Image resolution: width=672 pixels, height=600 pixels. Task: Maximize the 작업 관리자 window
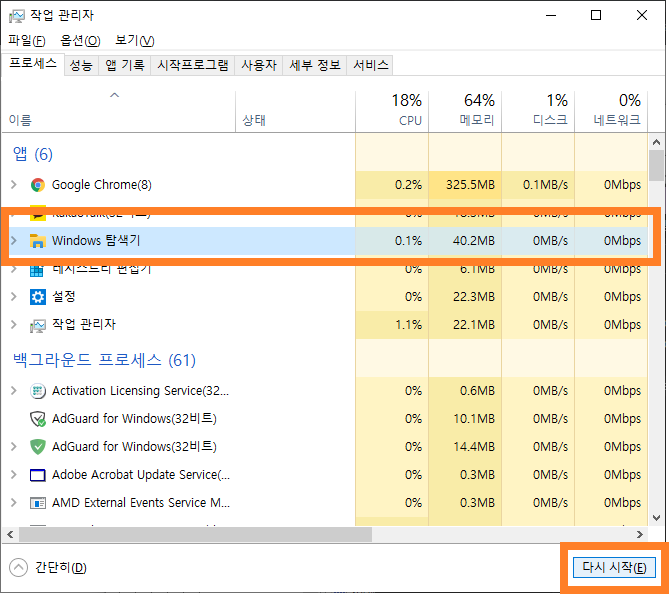(596, 15)
